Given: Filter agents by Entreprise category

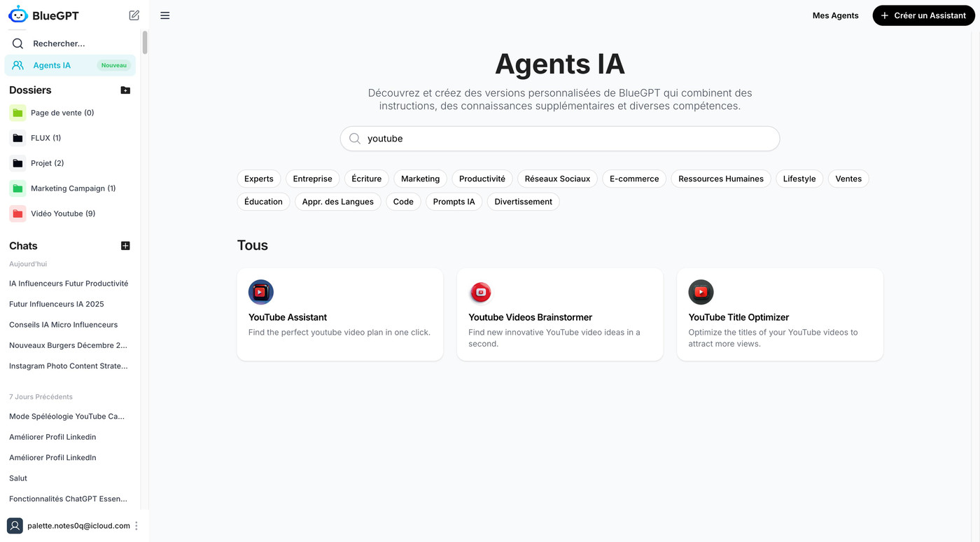Looking at the screenshot, I should 313,179.
